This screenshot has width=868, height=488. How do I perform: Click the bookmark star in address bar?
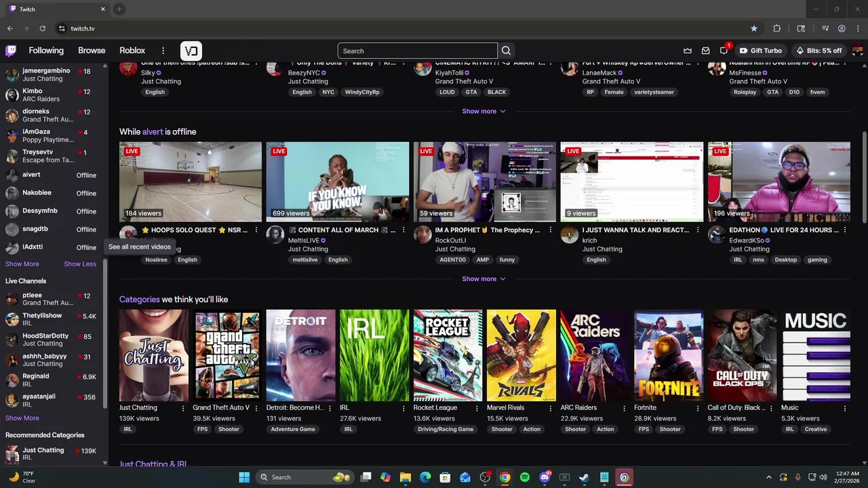(753, 28)
